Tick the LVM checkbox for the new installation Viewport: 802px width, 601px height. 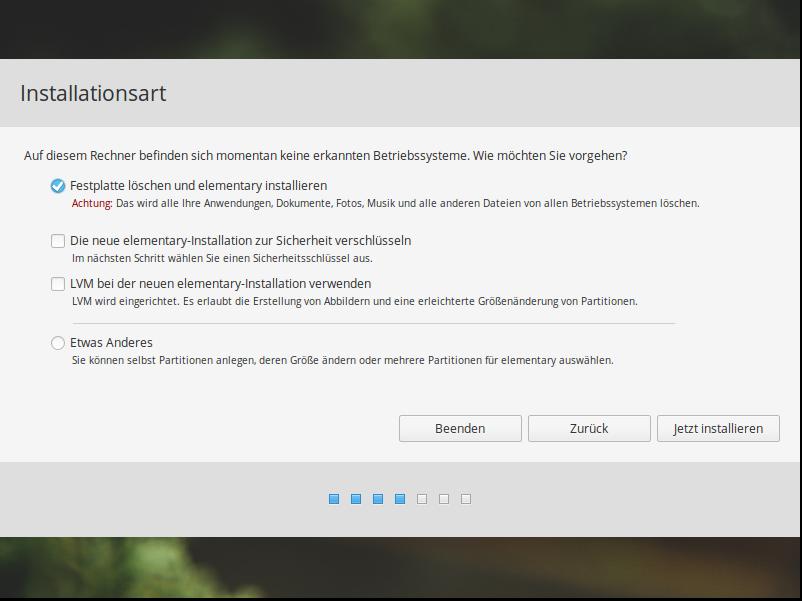(x=58, y=284)
